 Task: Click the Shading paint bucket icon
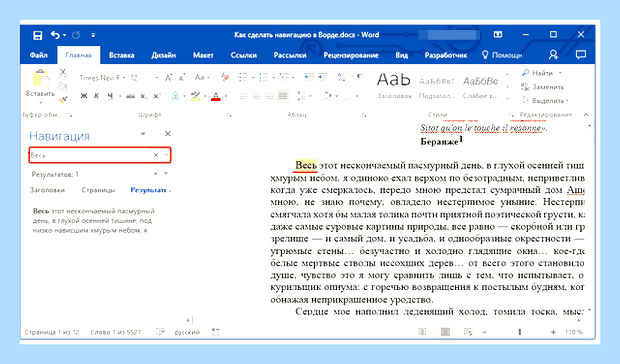327,96
